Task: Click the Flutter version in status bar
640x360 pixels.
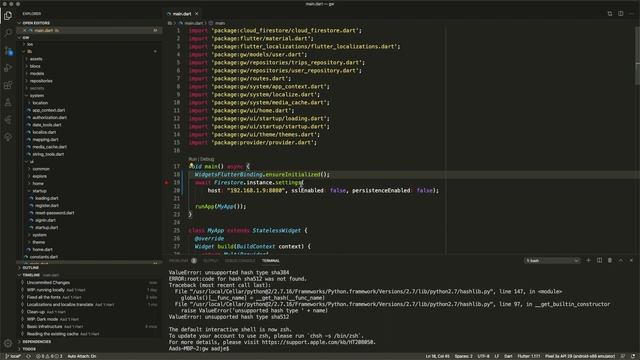Action: [x=529, y=356]
